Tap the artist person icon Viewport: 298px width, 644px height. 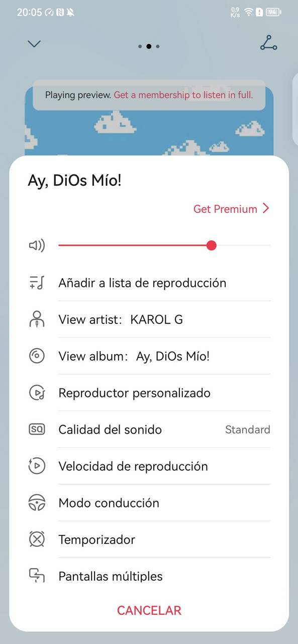[37, 319]
